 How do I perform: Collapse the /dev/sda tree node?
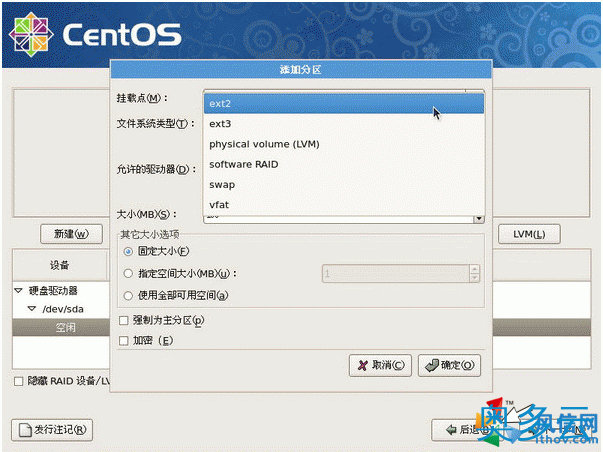pyautogui.click(x=32, y=309)
